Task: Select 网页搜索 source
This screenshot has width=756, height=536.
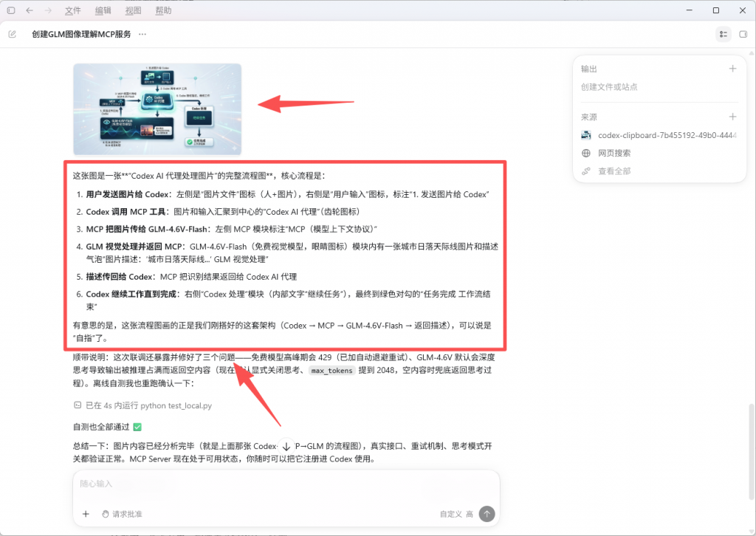Action: pos(614,154)
